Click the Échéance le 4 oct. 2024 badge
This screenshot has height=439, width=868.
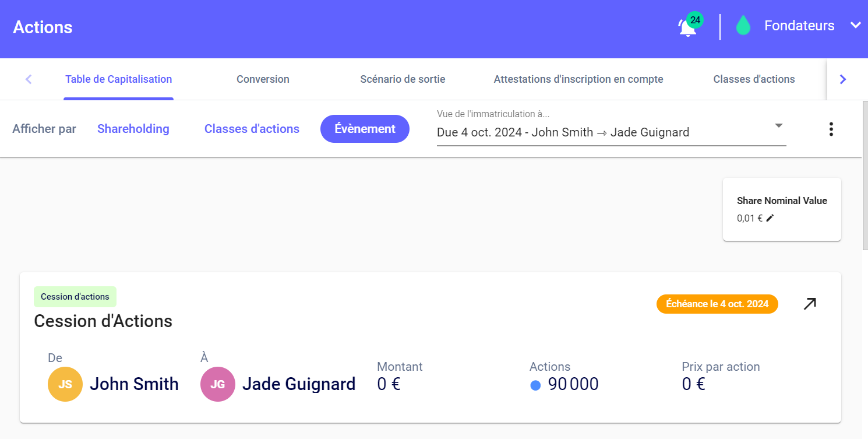click(x=717, y=304)
